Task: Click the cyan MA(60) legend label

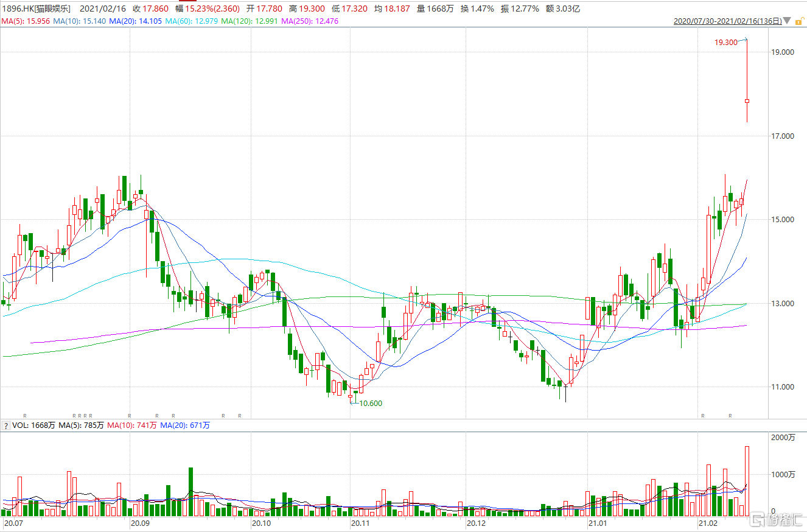Action: click(x=173, y=21)
